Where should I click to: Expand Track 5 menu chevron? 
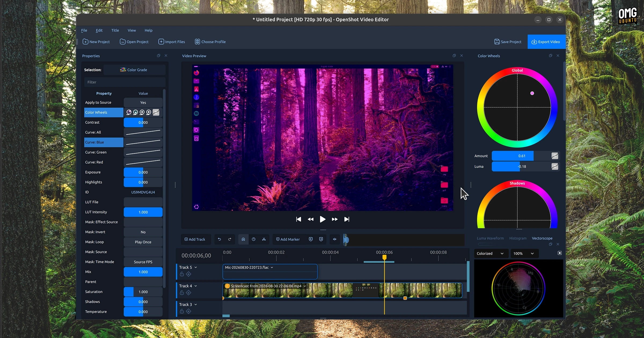click(196, 267)
